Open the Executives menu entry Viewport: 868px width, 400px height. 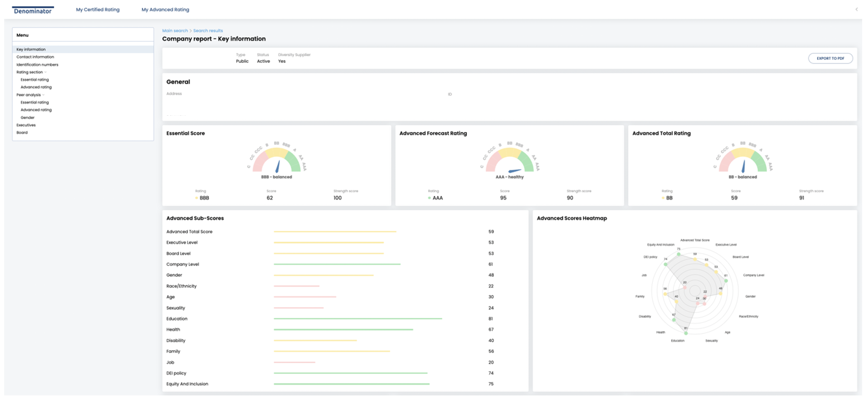tap(26, 125)
